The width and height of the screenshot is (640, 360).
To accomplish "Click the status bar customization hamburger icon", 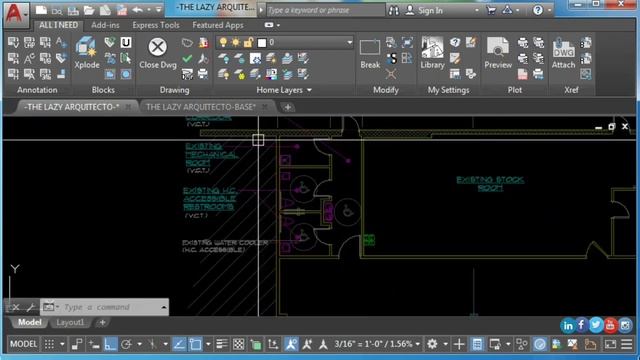I will pyautogui.click(x=627, y=344).
